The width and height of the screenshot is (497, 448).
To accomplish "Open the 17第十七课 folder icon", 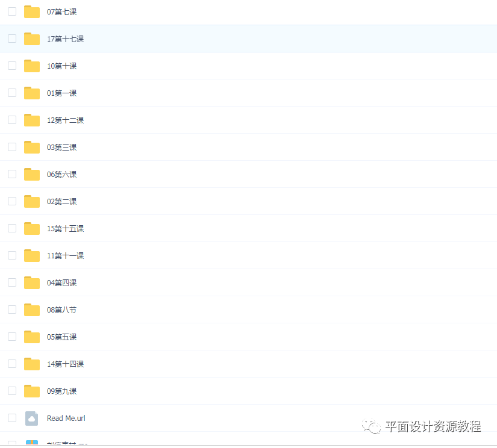I will coord(32,39).
